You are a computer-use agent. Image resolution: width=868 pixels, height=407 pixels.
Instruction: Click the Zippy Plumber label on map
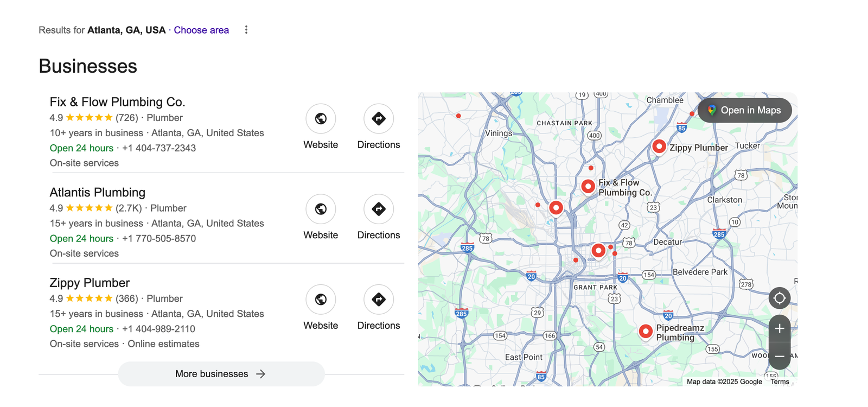(x=699, y=148)
